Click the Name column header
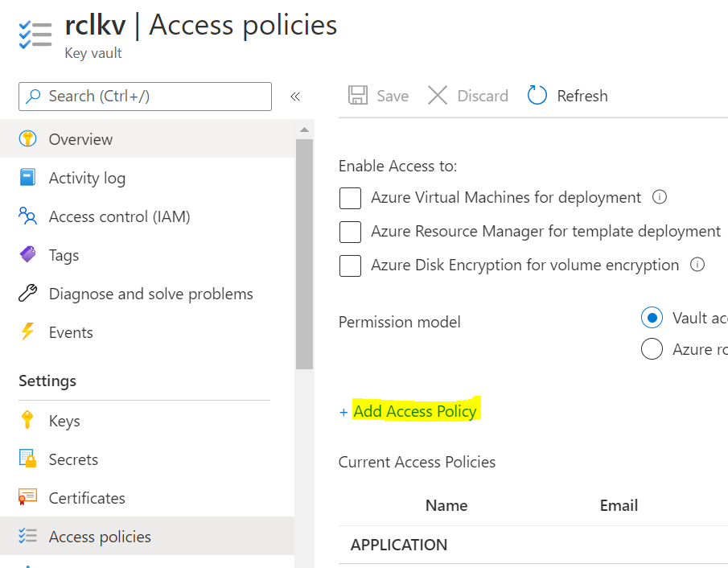728x568 pixels. pos(446,504)
